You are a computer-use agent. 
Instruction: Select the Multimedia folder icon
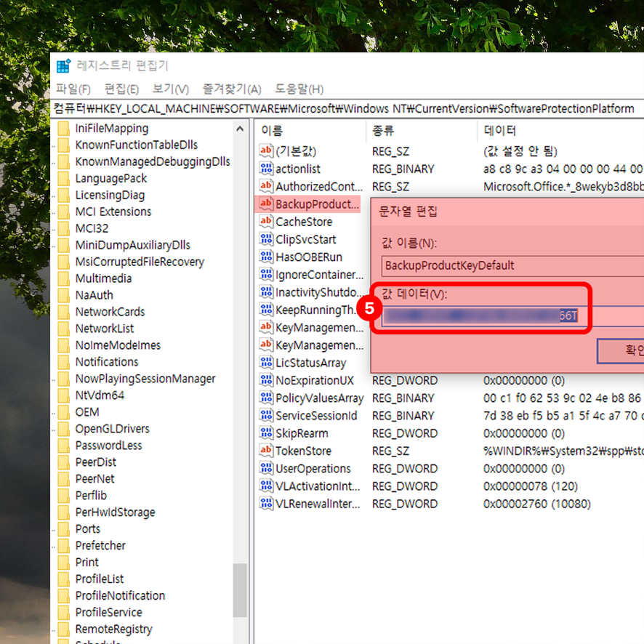click(x=64, y=278)
